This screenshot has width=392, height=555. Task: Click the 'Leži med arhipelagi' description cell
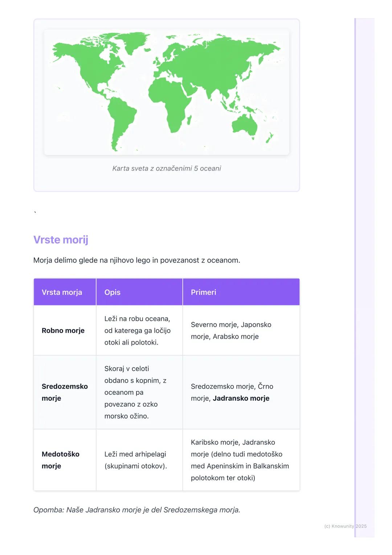coord(136,460)
